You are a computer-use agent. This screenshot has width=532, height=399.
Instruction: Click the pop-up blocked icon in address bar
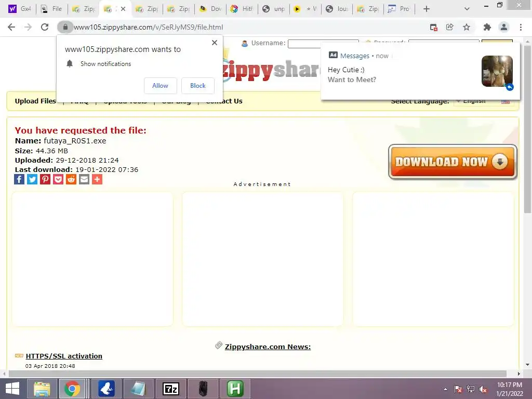433,28
